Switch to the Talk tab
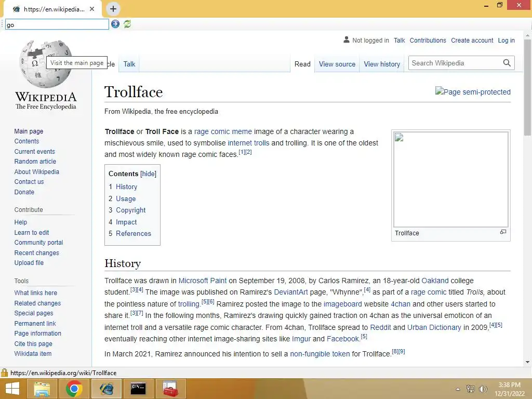The width and height of the screenshot is (532, 399). [x=129, y=64]
